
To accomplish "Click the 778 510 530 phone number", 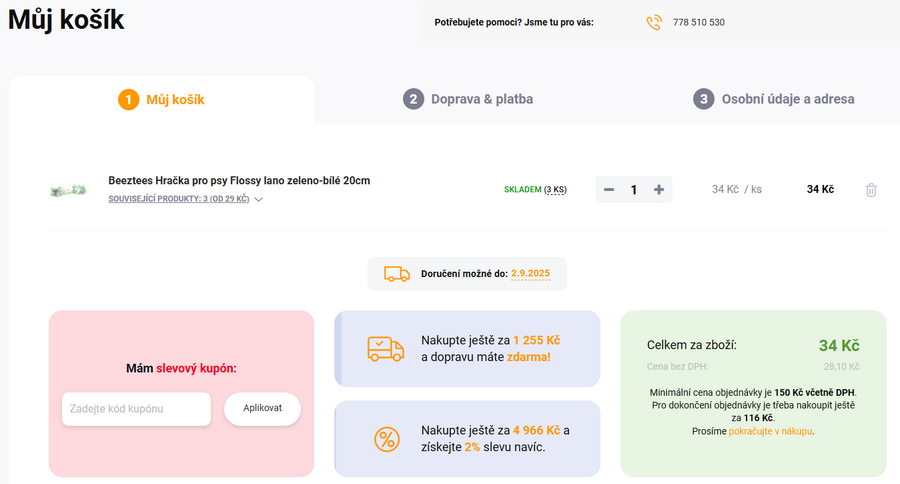I will [x=699, y=22].
